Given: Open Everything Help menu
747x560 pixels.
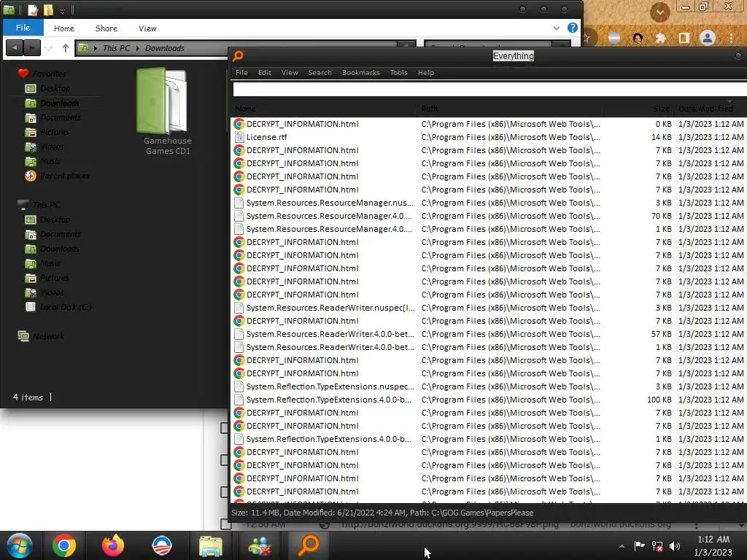Looking at the screenshot, I should click(x=426, y=72).
